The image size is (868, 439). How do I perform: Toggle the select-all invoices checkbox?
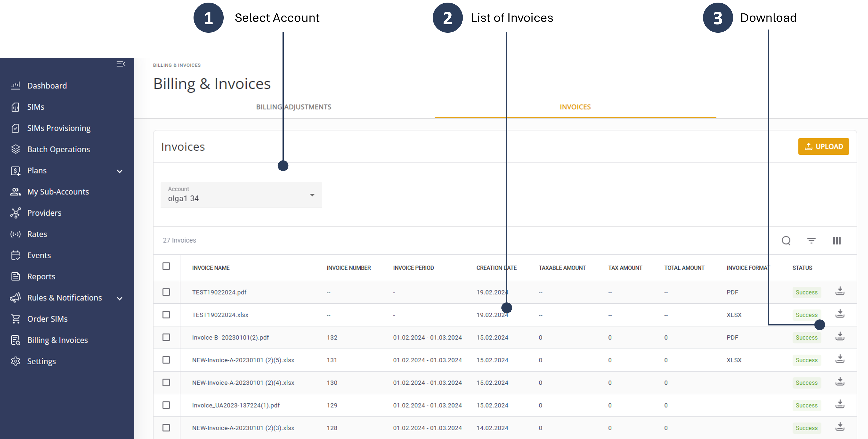coord(166,266)
